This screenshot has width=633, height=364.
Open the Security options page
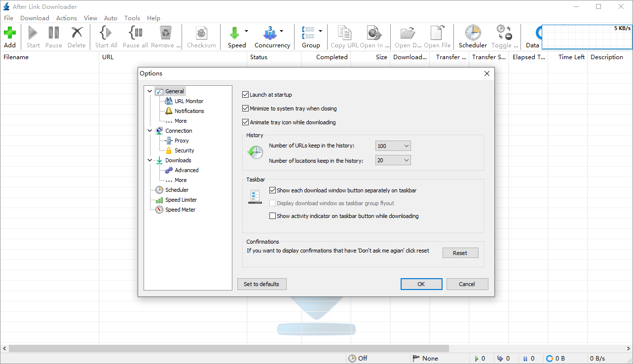click(184, 150)
